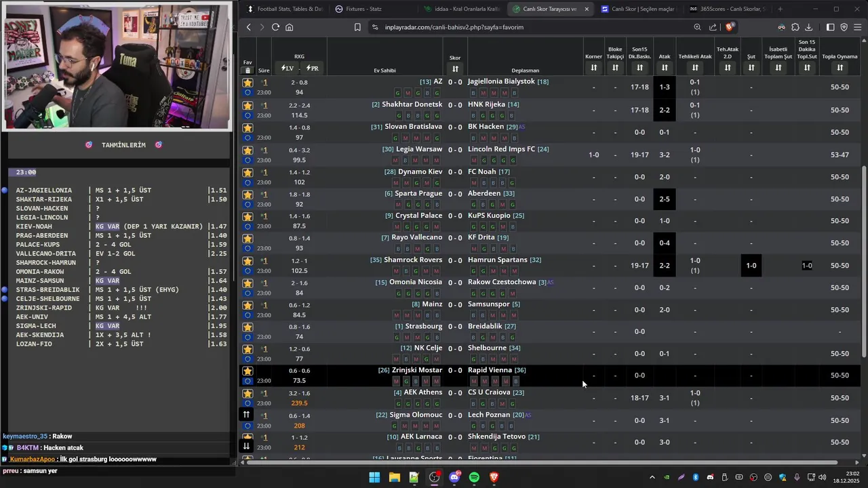The height and width of the screenshot is (488, 868).
Task: Select the streamer webcam thumbnail
Action: [x=116, y=66]
